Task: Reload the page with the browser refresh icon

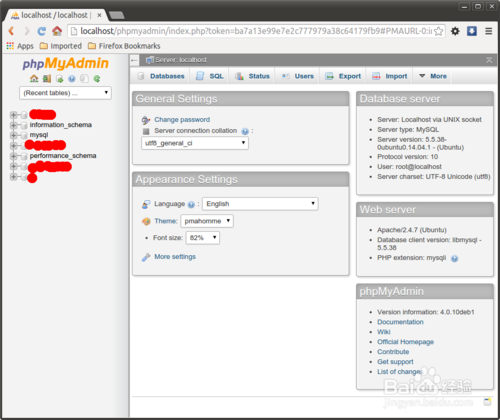Action: [41, 31]
